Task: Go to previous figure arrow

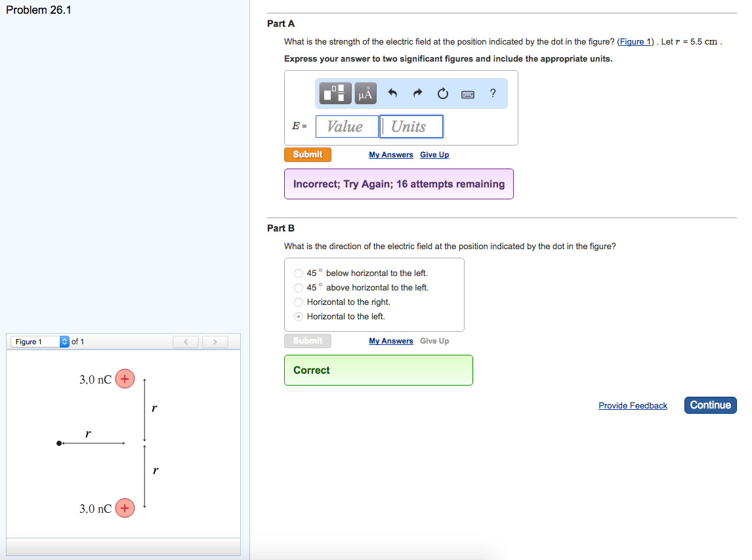Action: coord(186,342)
